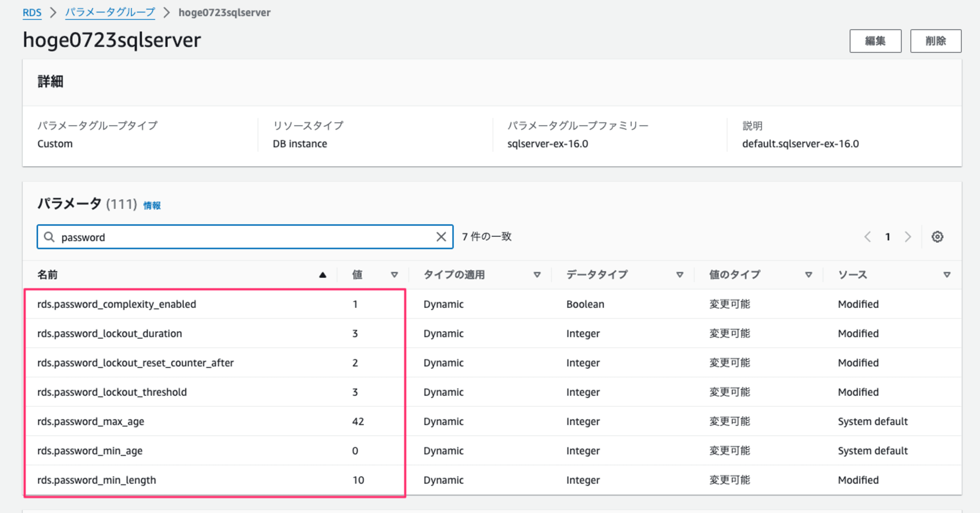Open filter dropdown for データタイプ column
This screenshot has width=980, height=513.
(680, 275)
